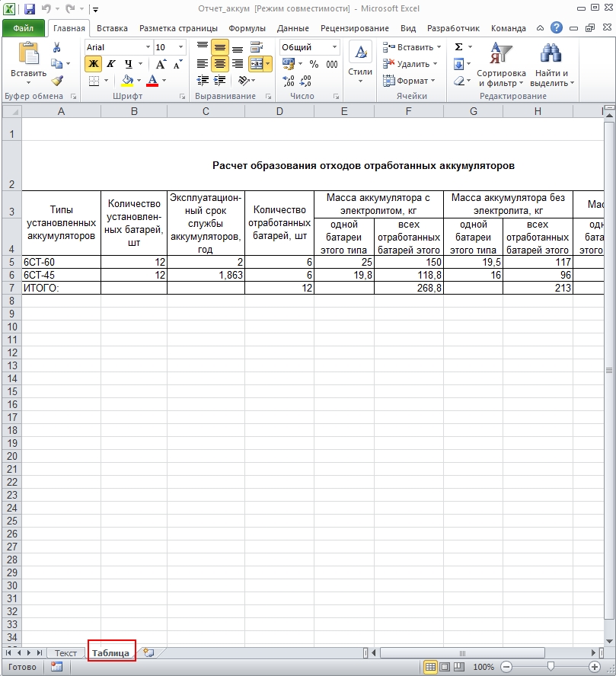Viewport: 616px width, 676px height.
Task: Click the save icon in quick access toolbar
Action: [29, 8]
